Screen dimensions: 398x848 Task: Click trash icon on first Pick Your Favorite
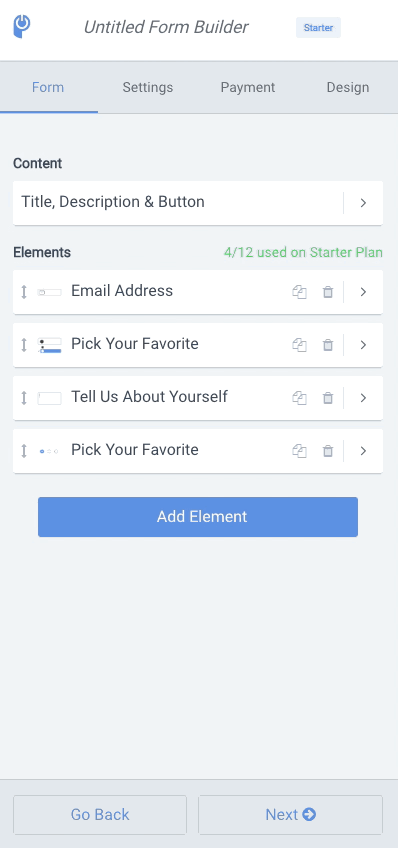(328, 345)
